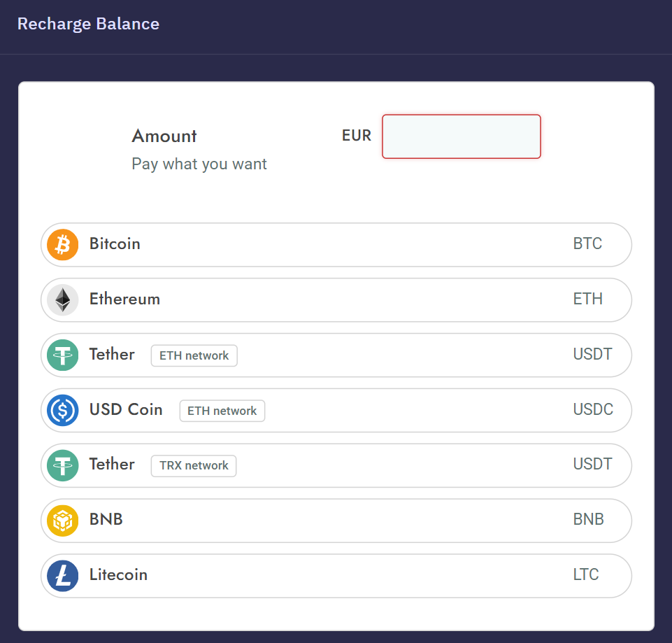The height and width of the screenshot is (643, 672).
Task: Click the Tether icon beside ETH network
Action: click(62, 355)
